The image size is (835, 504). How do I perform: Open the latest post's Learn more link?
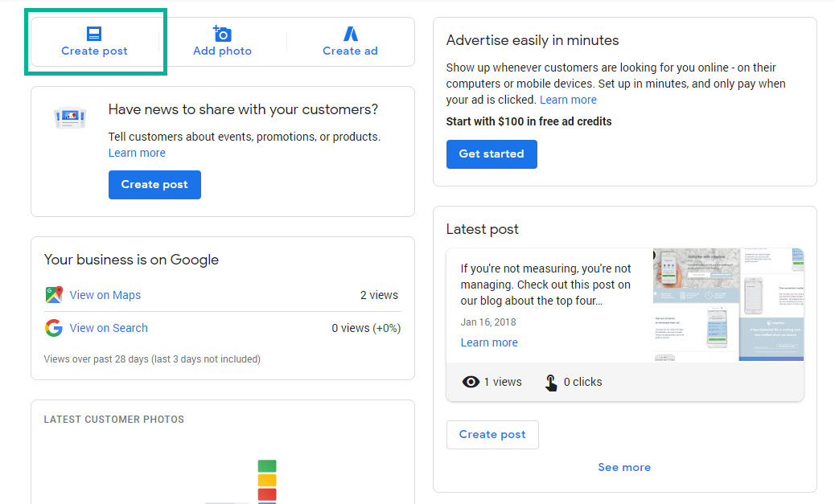pyautogui.click(x=488, y=342)
